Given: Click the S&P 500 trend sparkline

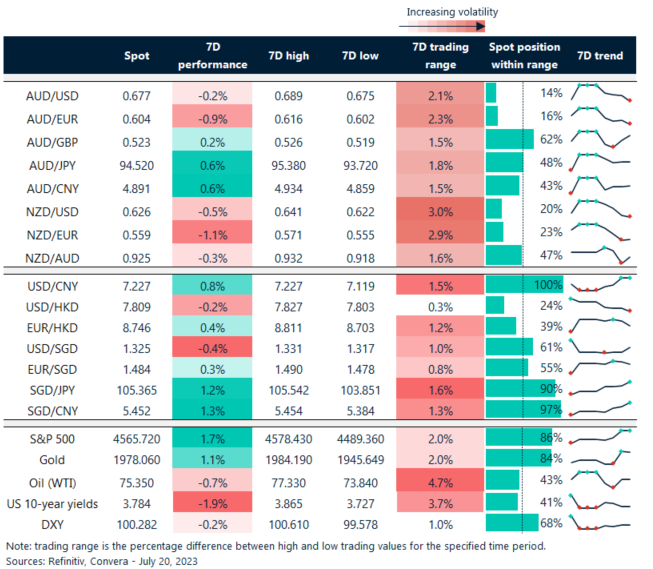Looking at the screenshot, I should click(601, 437).
